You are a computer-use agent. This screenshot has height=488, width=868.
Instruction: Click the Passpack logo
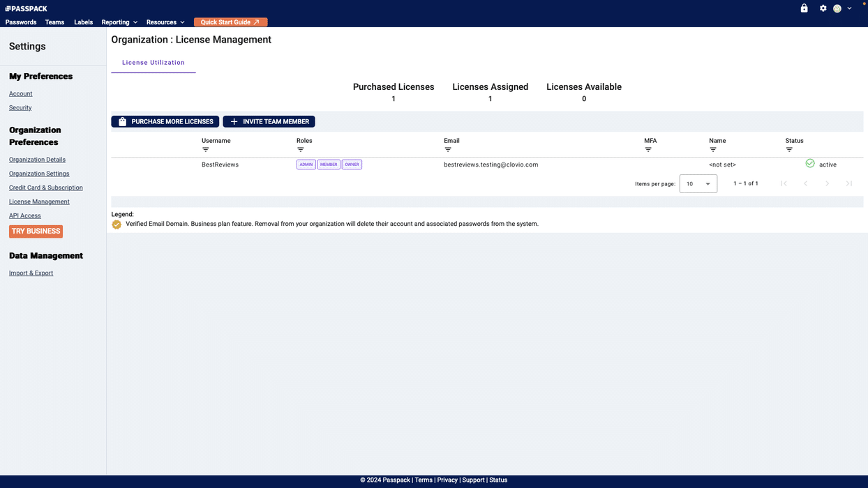[x=27, y=8]
